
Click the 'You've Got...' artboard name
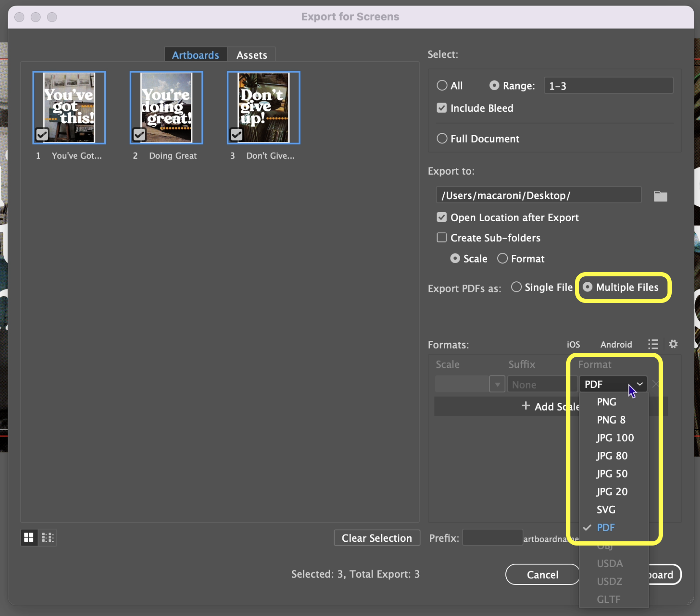point(76,156)
